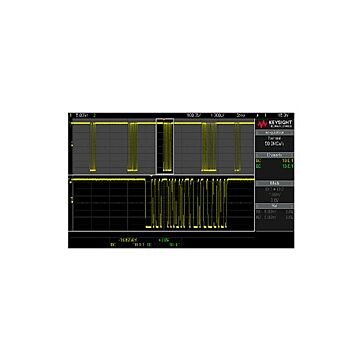The image size is (360, 360).
Task: Click channel 1 scale readout in top bar
Action: pyautogui.click(x=82, y=115)
